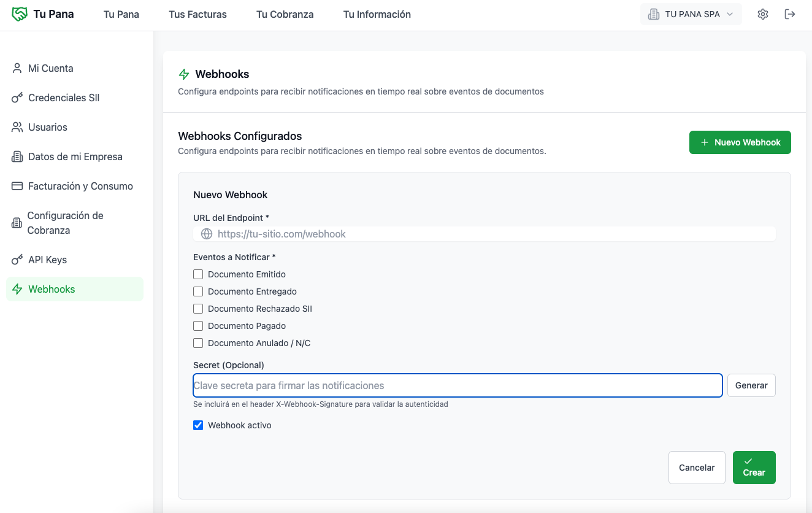This screenshot has height=513, width=812.
Task: Open the TU PANA SPA company dropdown
Action: tap(691, 13)
